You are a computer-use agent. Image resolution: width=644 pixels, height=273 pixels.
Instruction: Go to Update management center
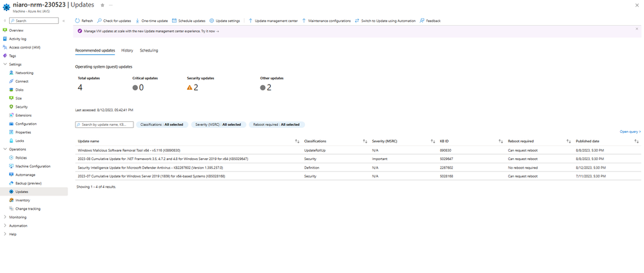point(273,21)
